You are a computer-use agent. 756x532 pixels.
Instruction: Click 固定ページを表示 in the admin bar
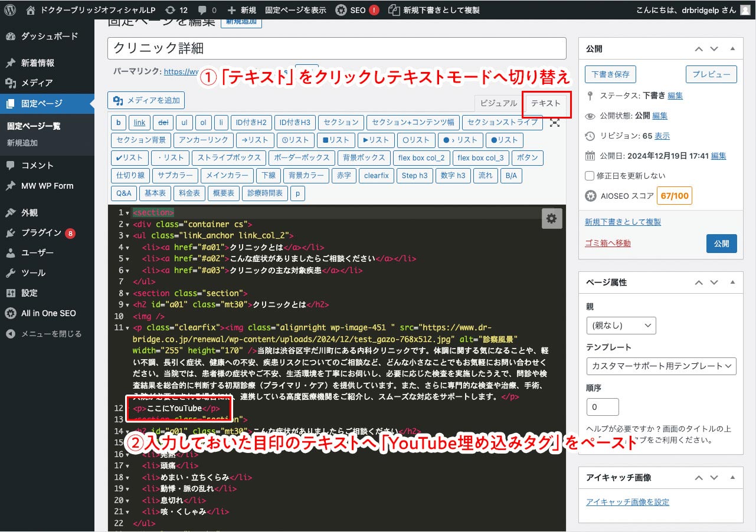pos(296,10)
